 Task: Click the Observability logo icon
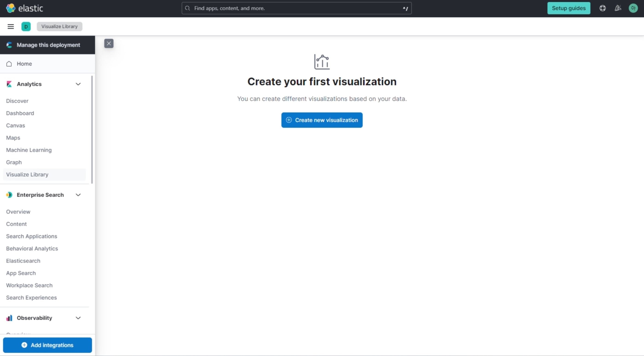pos(9,318)
